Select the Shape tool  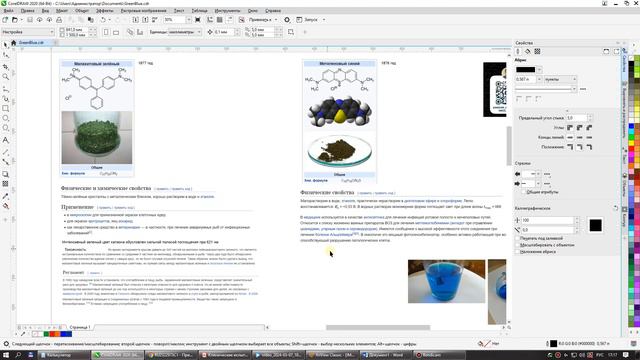5,55
